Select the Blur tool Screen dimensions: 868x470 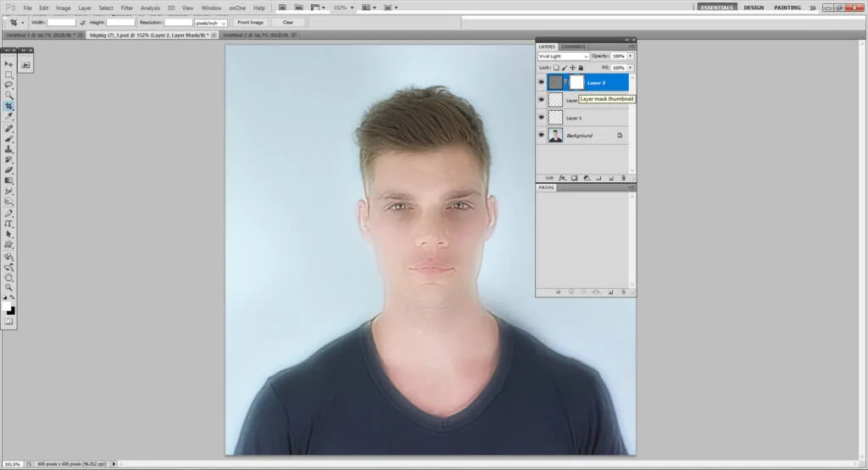pos(8,191)
